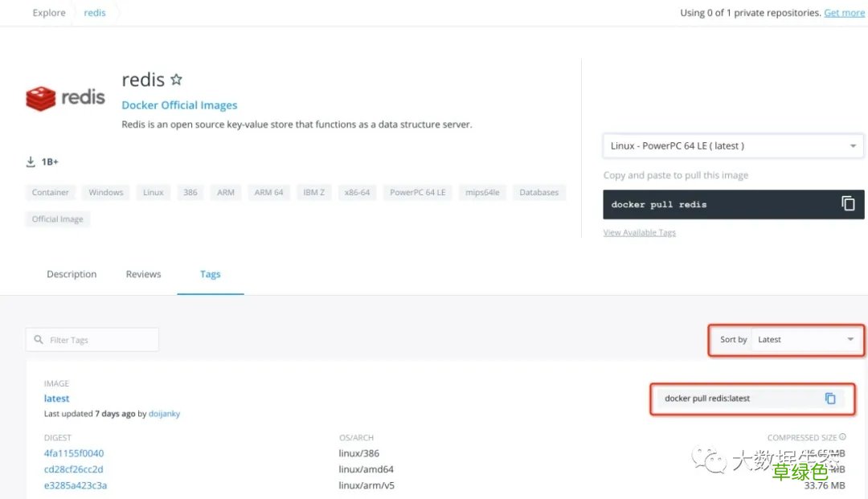Switch to the Description tab
Image resolution: width=868 pixels, height=499 pixels.
(x=72, y=274)
